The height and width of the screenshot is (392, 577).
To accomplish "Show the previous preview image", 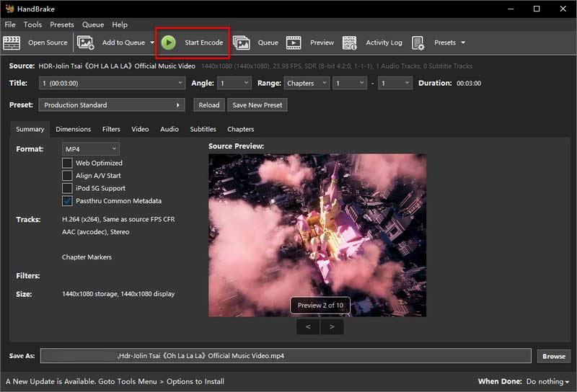I will click(x=308, y=326).
